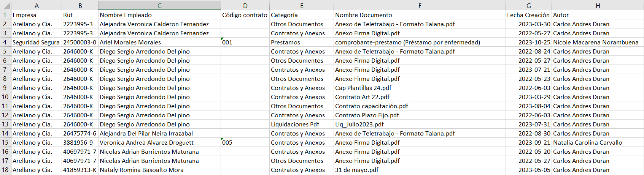Select the cell with contract code 005
This screenshot has width=644, height=175.
click(x=245, y=142)
